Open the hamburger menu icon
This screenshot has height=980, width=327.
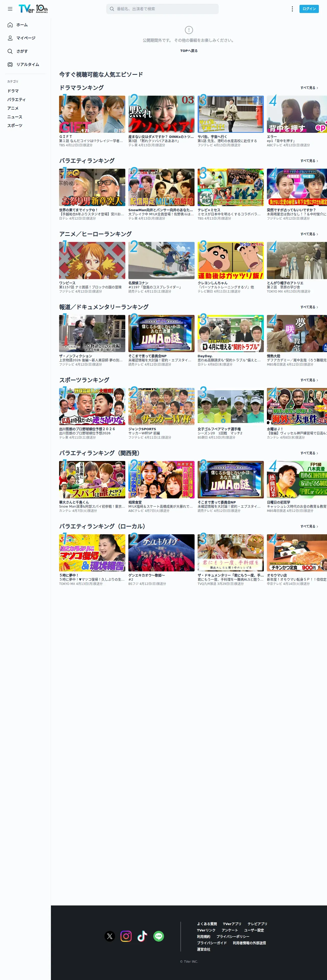[10, 9]
